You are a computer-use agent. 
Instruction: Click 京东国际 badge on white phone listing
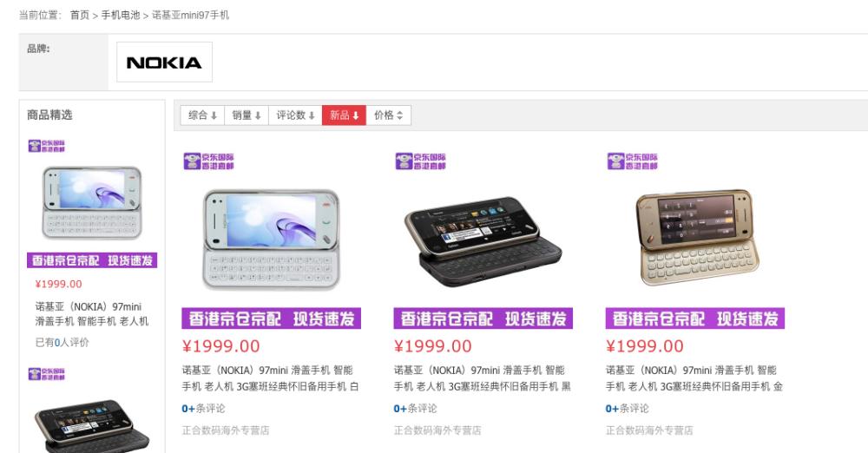(x=208, y=161)
